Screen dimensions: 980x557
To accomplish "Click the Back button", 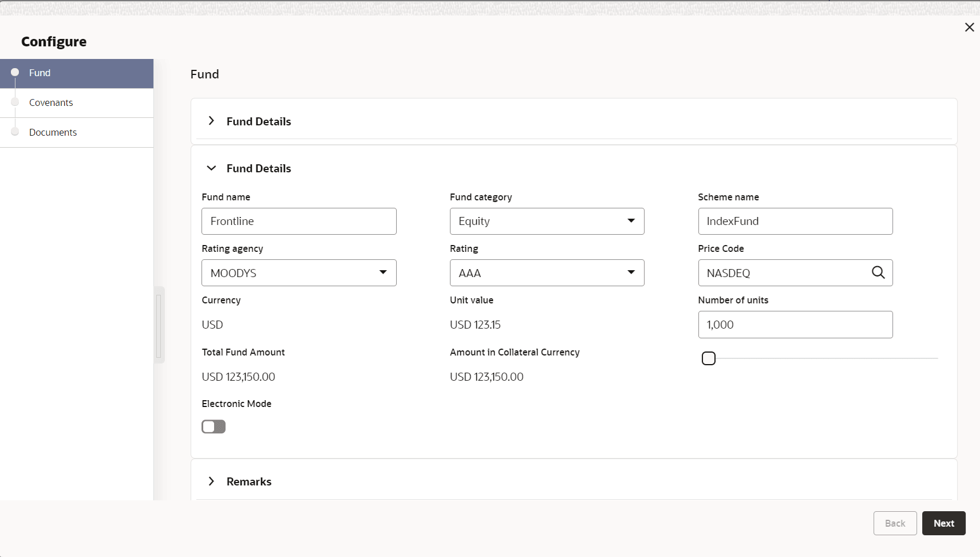I will 895,523.
